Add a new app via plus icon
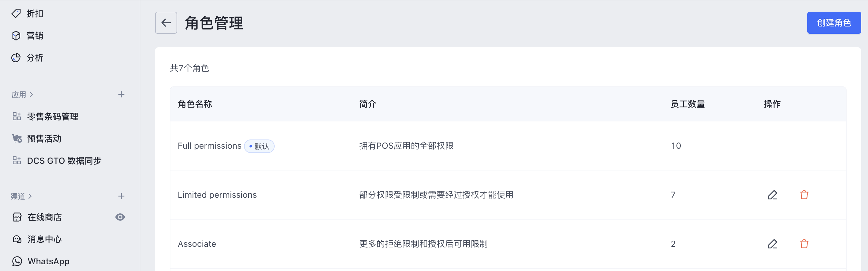868x271 pixels. point(121,94)
